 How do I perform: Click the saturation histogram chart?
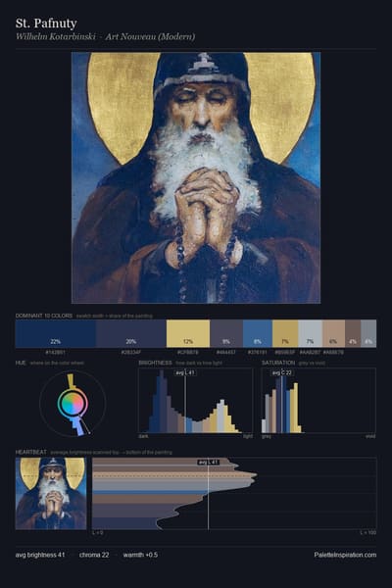[x=318, y=401]
